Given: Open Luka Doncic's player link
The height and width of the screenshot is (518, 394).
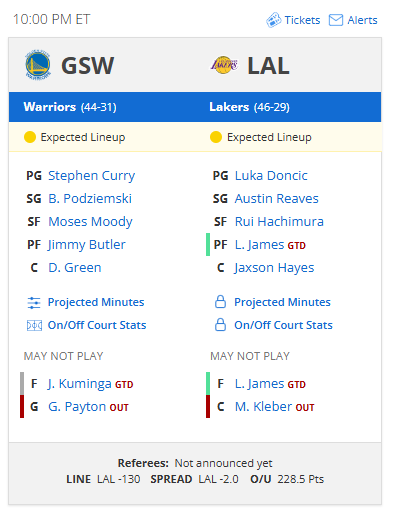Looking at the screenshot, I should point(271,176).
